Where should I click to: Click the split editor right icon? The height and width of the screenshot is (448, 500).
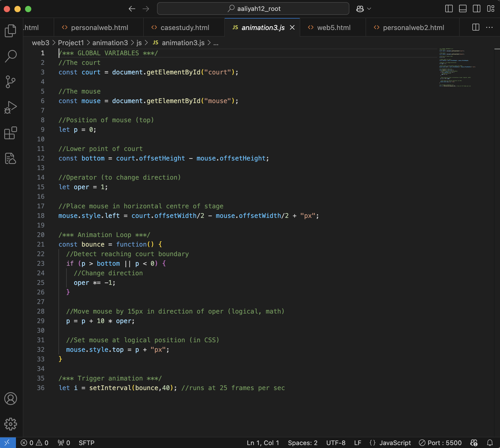pyautogui.click(x=476, y=27)
